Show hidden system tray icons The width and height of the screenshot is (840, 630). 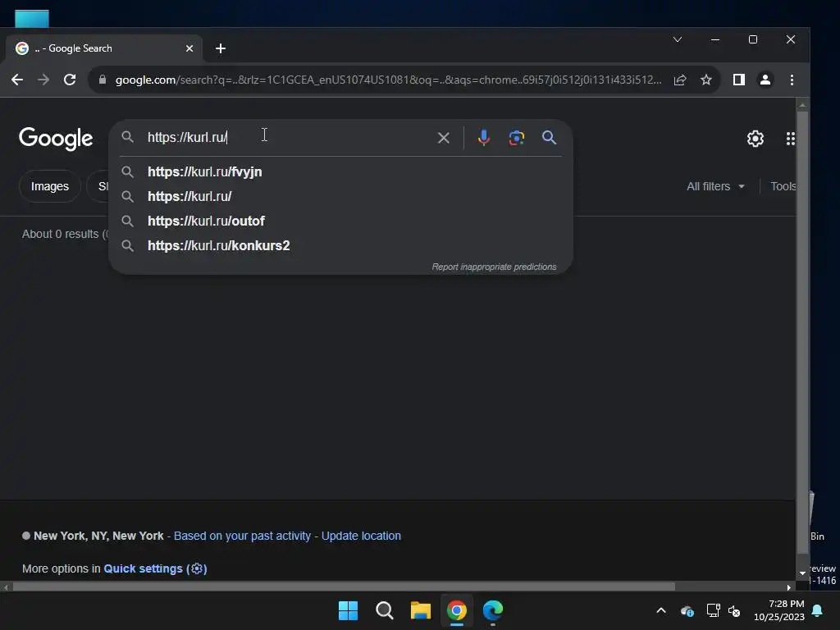pyautogui.click(x=661, y=610)
